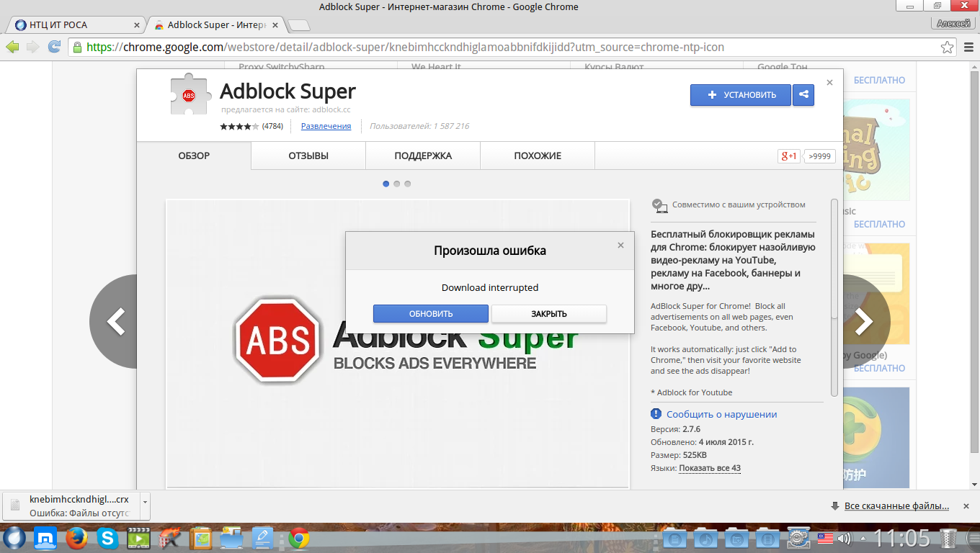Click the >9999 Google+ count bubble
The width and height of the screenshot is (980, 553).
[x=820, y=156]
